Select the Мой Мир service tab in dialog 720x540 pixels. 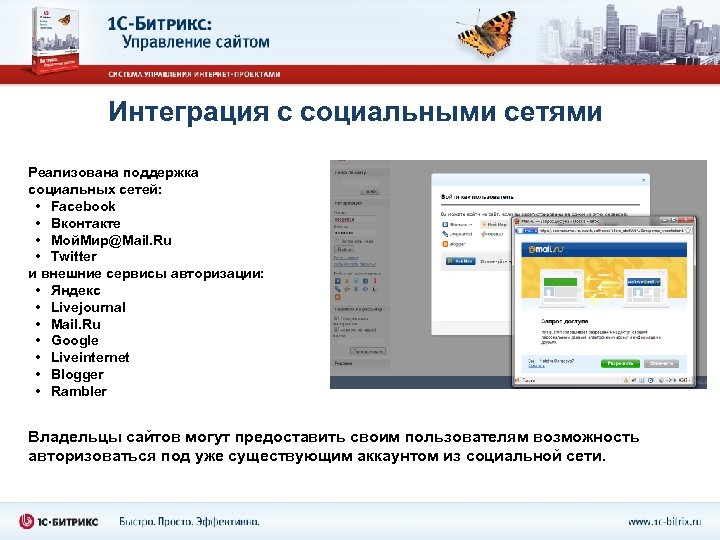tap(494, 225)
